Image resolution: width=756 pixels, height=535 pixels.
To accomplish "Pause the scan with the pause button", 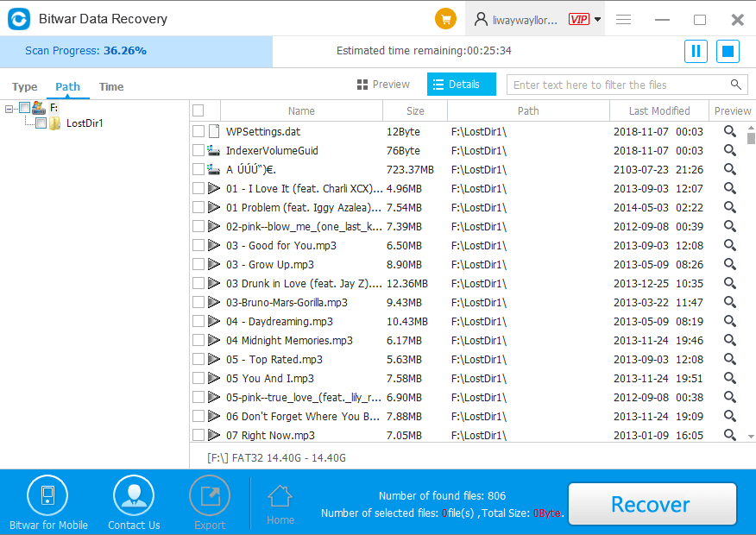I will pos(696,51).
